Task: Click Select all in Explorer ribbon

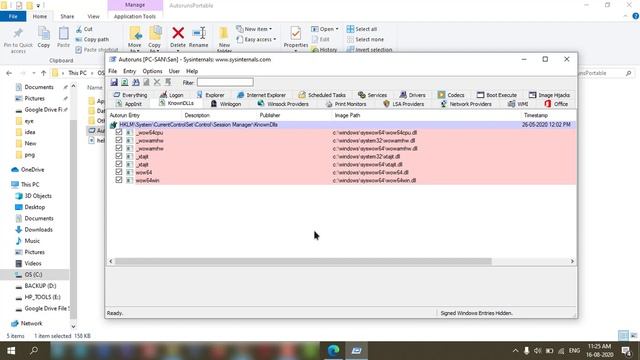Action: (x=362, y=29)
